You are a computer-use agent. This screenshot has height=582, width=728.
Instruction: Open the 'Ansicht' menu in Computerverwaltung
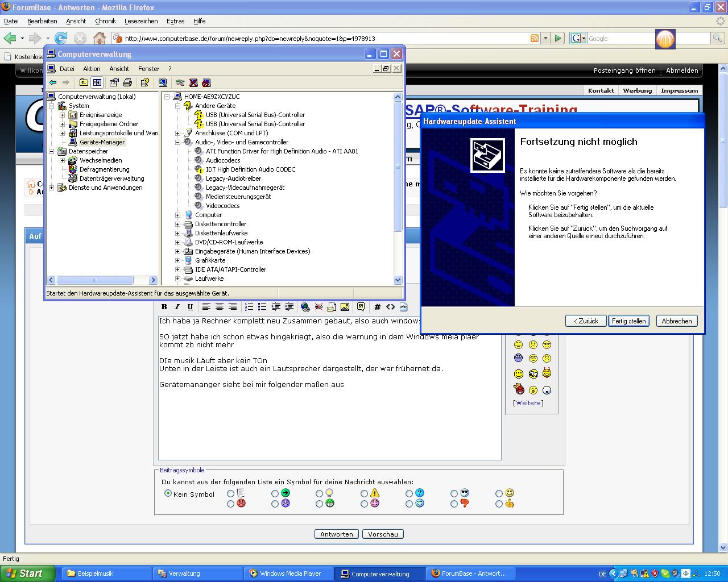pyautogui.click(x=119, y=69)
